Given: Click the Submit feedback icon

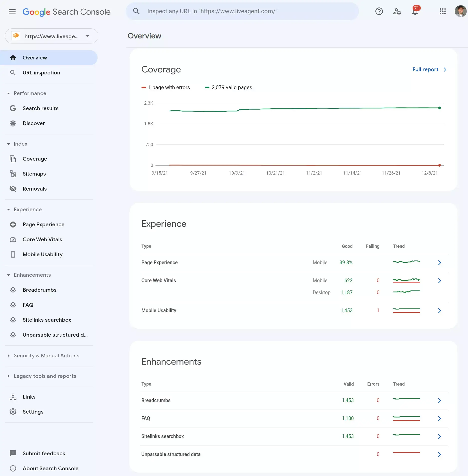Looking at the screenshot, I should [13, 453].
